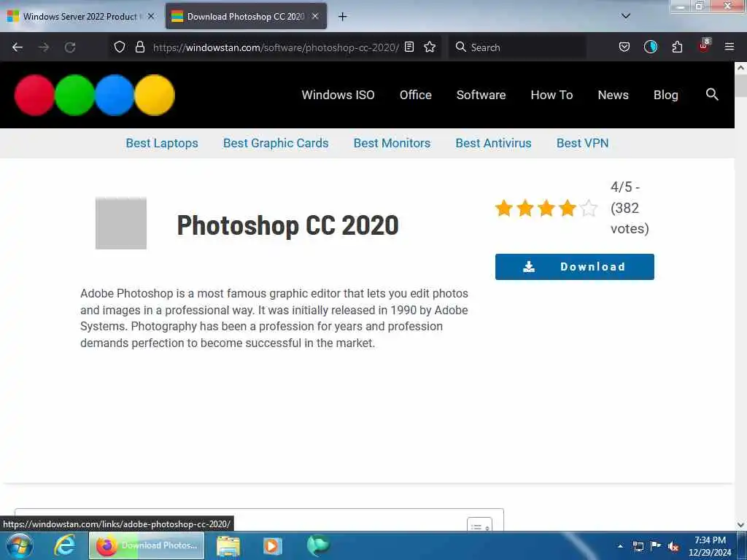
Task: Follow the Best Monitors link
Action: tap(392, 143)
